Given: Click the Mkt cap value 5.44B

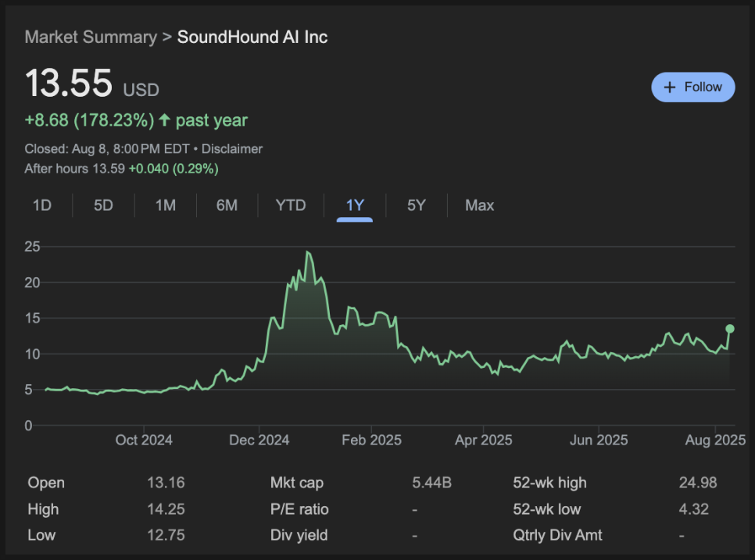Looking at the screenshot, I should point(432,483).
